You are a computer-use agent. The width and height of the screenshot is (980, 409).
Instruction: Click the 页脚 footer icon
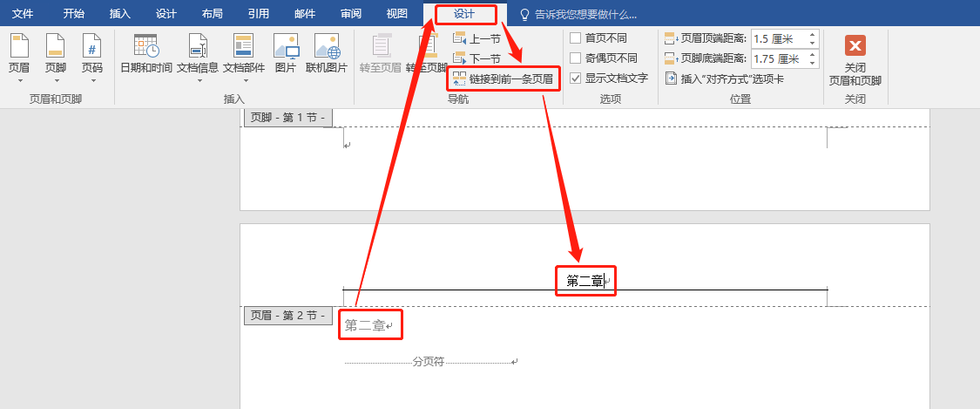56,46
